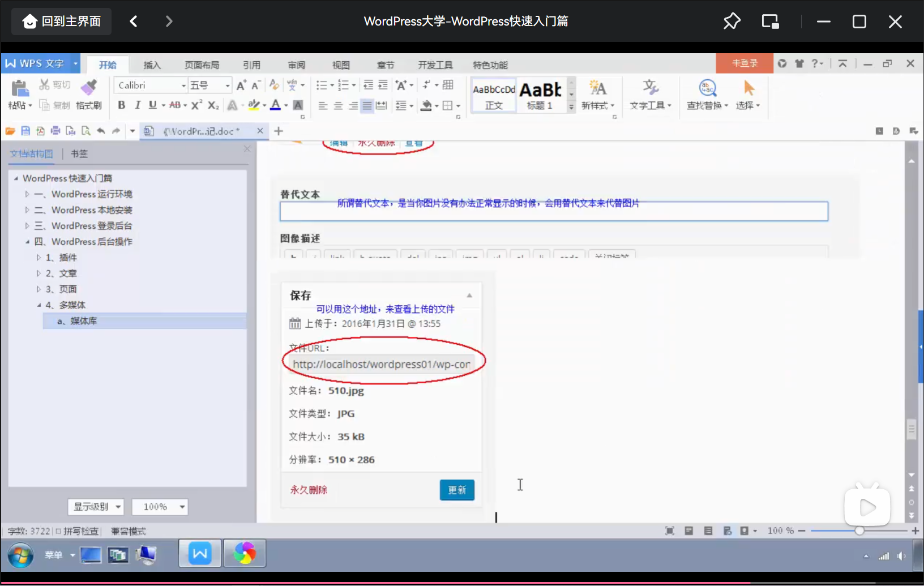This screenshot has width=924, height=586.
Task: Click the highlight color swatch
Action: [x=254, y=105]
